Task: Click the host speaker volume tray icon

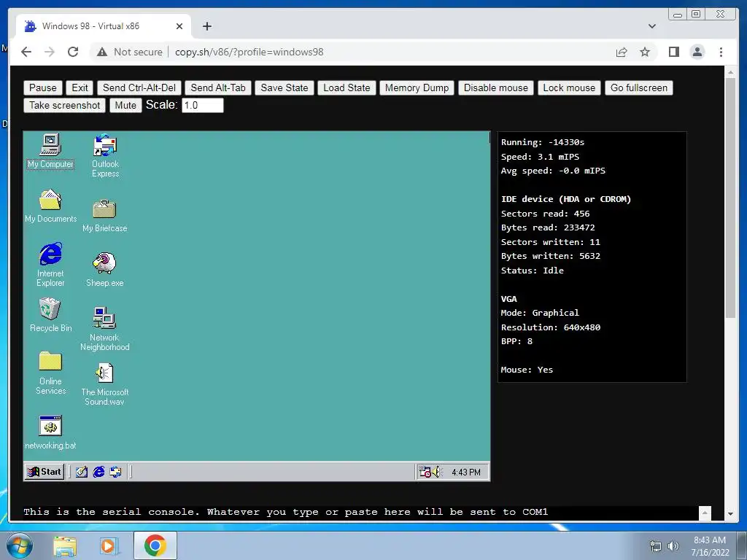Action: 673,546
